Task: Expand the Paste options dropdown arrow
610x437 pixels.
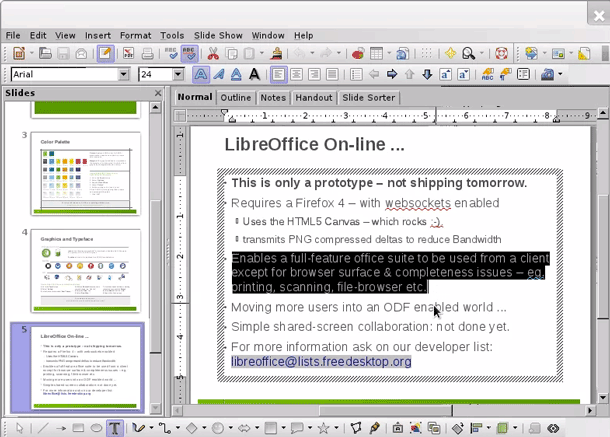Action: pos(262,53)
